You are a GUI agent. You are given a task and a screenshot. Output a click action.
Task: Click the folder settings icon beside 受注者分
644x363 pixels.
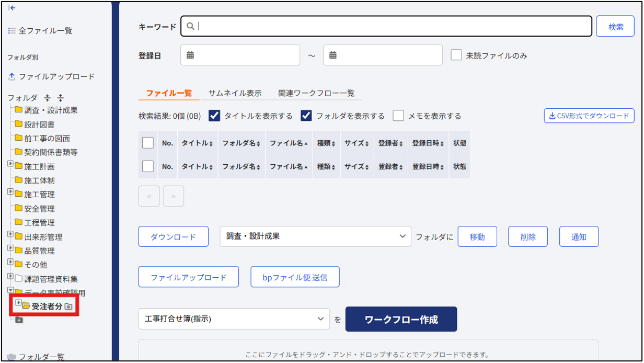pyautogui.click(x=68, y=307)
